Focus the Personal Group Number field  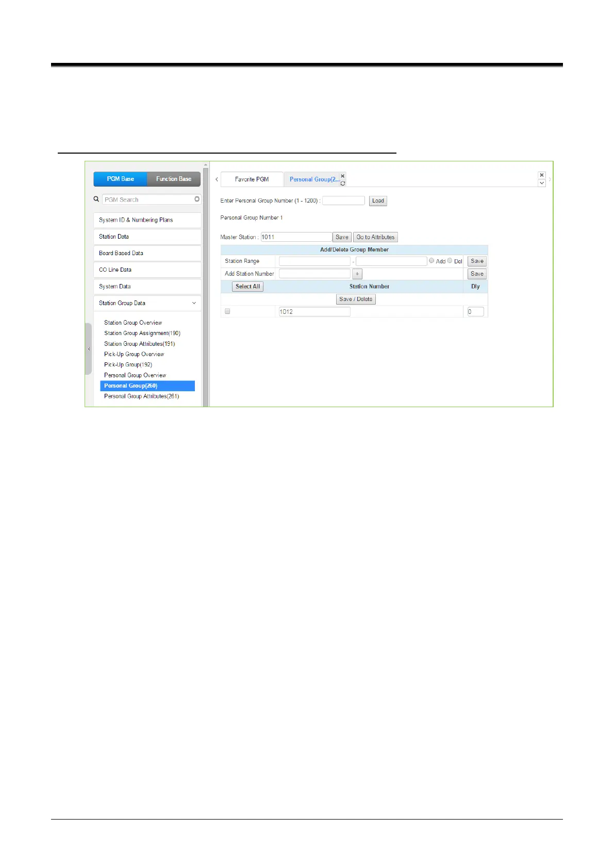point(343,201)
